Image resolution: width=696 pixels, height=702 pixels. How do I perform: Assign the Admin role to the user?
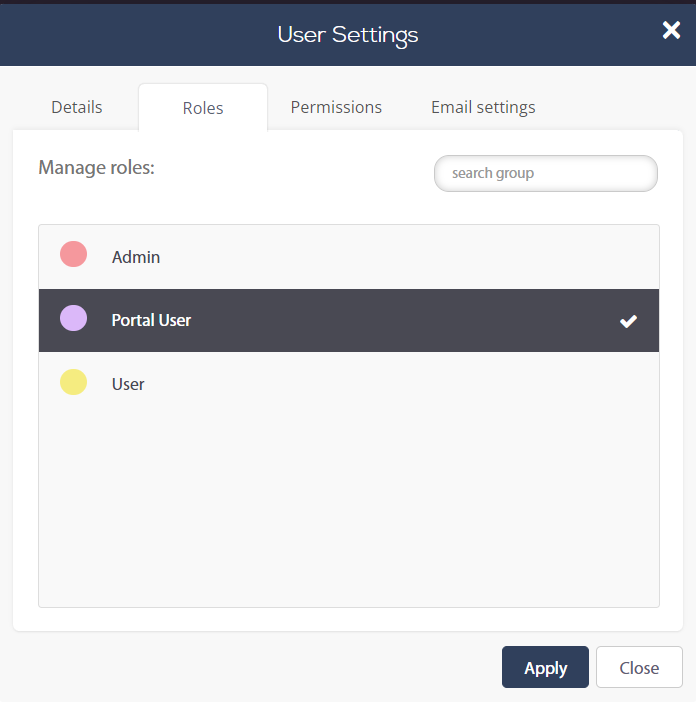coord(349,257)
